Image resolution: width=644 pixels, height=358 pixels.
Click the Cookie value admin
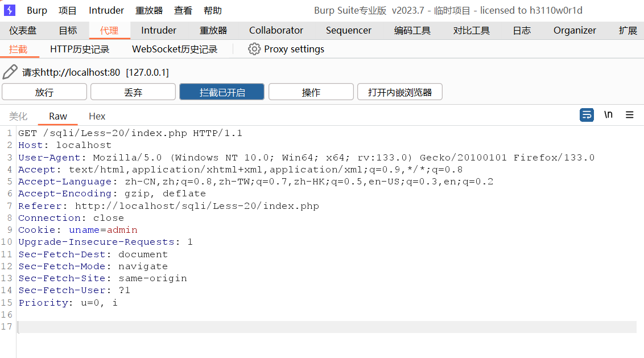coord(122,230)
